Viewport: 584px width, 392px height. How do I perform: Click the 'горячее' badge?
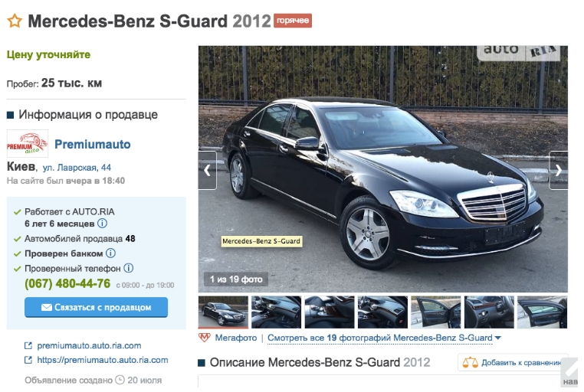pos(293,21)
